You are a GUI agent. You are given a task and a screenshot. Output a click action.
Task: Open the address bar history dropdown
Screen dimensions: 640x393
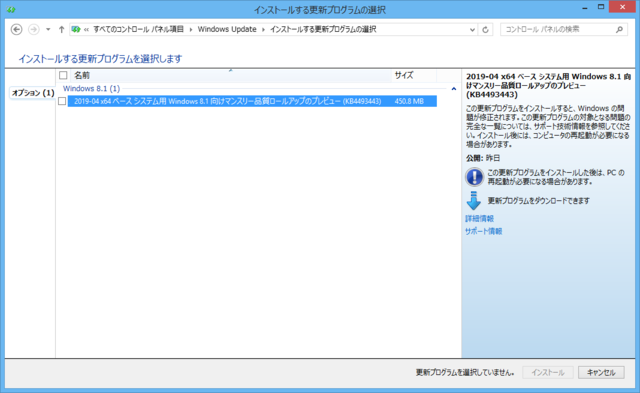pyautogui.click(x=472, y=29)
